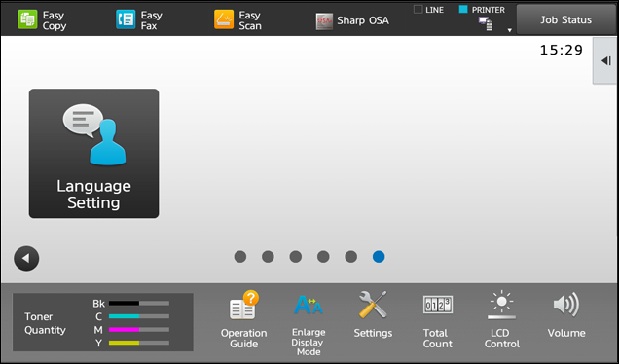Open the Language Setting tile
619x364 pixels.
[x=94, y=153]
